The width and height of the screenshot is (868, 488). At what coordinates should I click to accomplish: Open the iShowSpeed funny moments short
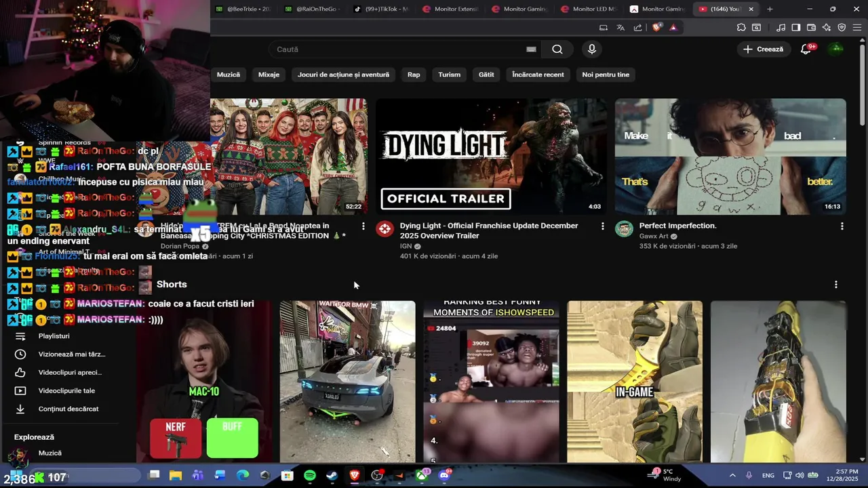coord(491,382)
